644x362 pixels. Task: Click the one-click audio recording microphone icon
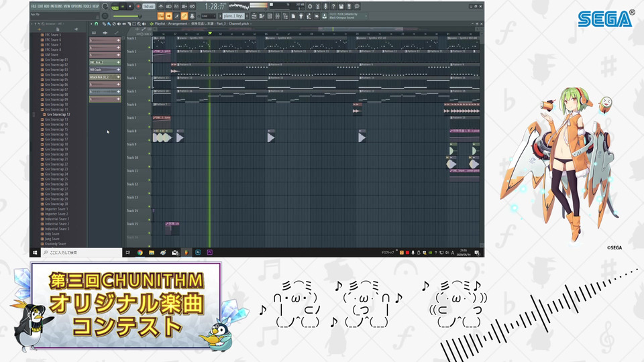pyautogui.click(x=325, y=6)
